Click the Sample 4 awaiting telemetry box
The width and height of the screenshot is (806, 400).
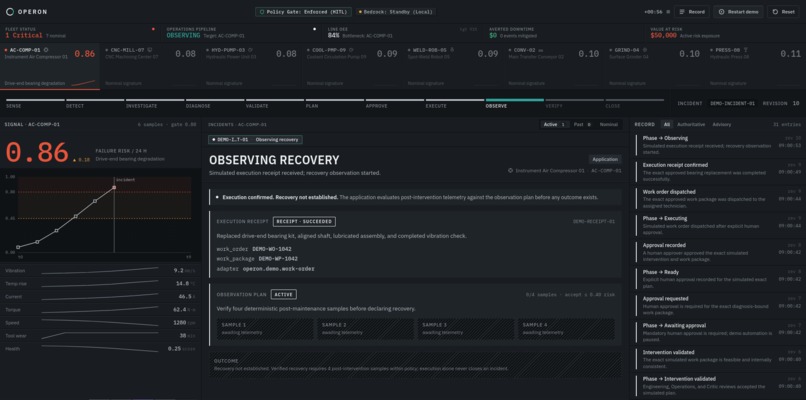pos(566,329)
